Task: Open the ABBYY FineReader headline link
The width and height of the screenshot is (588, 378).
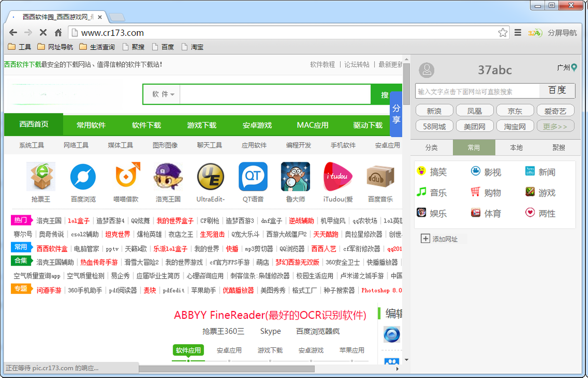Action: tap(270, 315)
